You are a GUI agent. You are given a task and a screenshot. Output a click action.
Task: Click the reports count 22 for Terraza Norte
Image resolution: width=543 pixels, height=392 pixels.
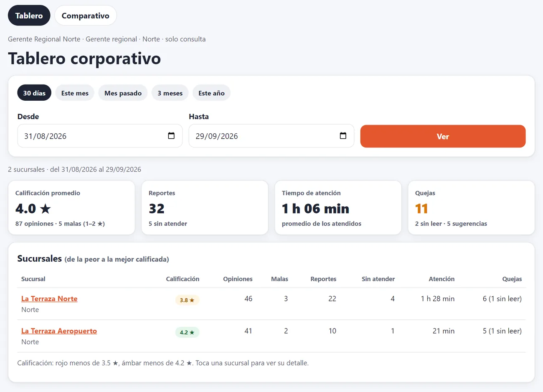(x=332, y=299)
